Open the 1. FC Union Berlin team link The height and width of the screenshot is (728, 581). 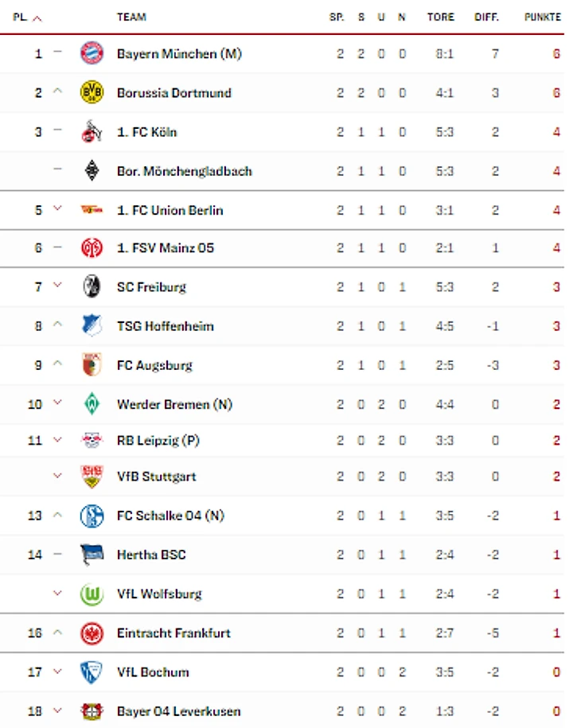[170, 210]
